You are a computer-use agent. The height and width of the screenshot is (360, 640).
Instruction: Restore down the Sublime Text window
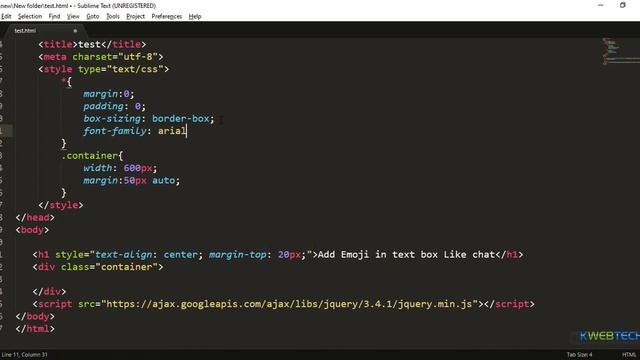pos(622,5)
